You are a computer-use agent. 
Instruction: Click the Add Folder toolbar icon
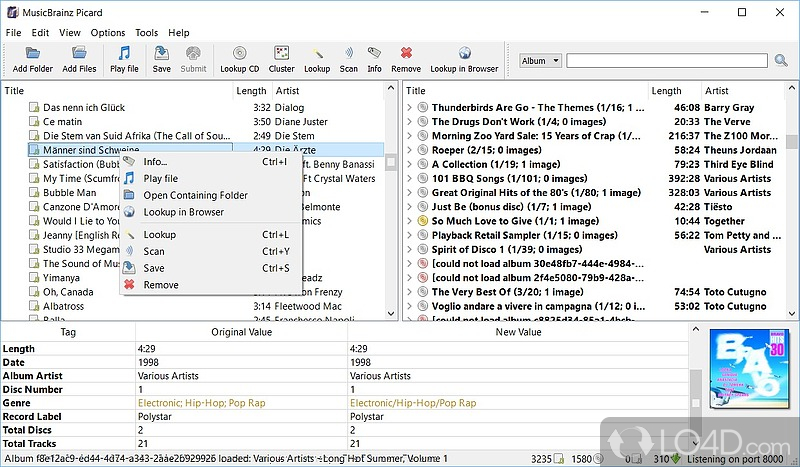[x=33, y=53]
